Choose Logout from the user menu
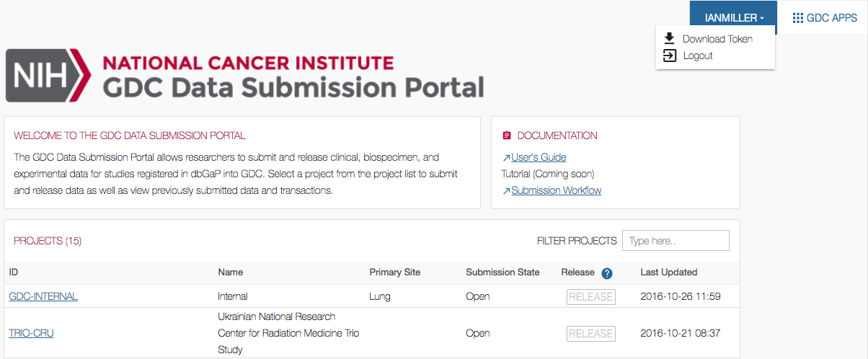The image size is (868, 359). 698,56
